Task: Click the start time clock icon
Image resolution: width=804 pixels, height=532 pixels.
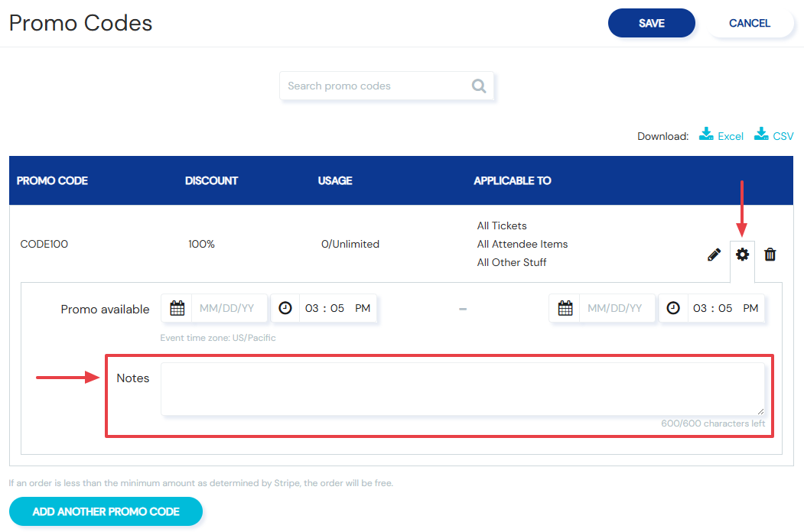Action: pyautogui.click(x=285, y=308)
